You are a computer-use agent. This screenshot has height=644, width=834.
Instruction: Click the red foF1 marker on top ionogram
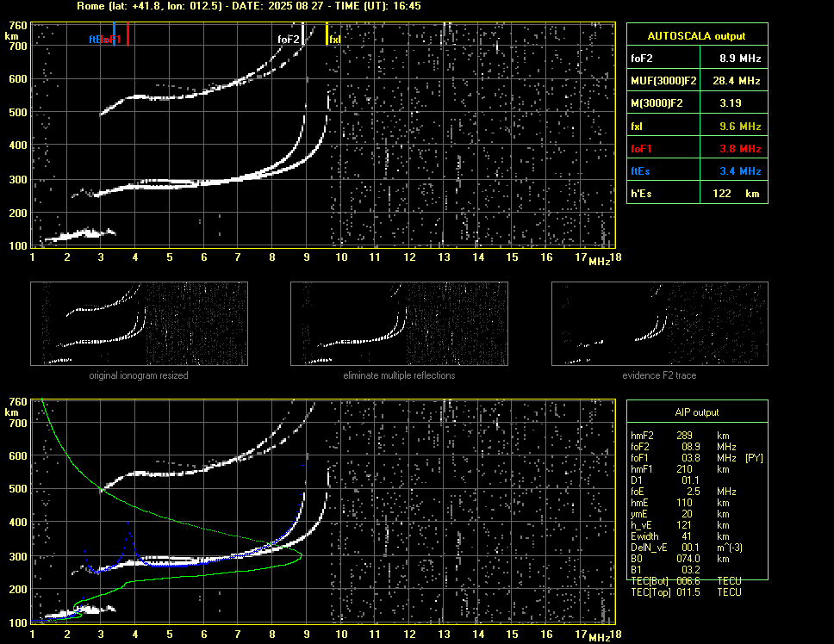coord(128,34)
